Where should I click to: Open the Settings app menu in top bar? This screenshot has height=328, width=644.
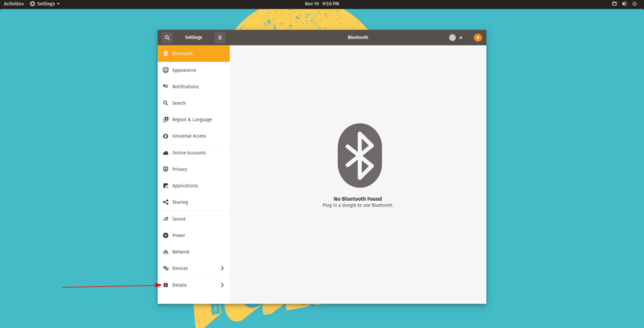click(x=45, y=4)
